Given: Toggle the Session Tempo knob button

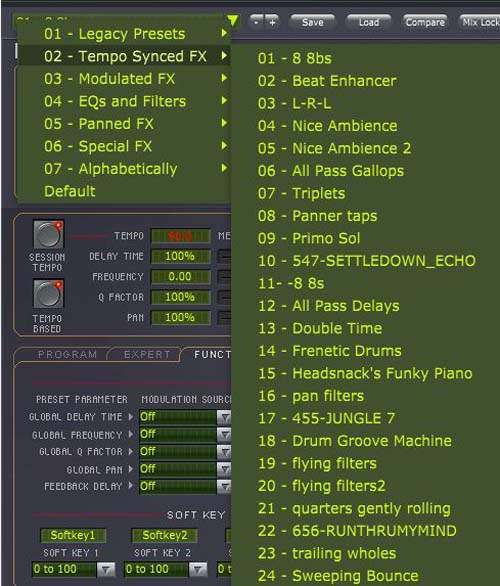Looking at the screenshot, I should coord(49,234).
